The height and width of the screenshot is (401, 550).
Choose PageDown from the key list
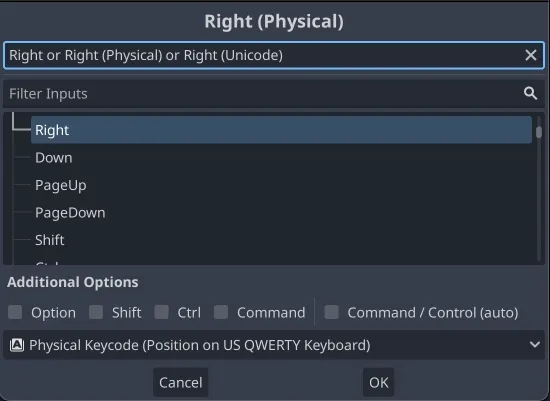pos(70,213)
